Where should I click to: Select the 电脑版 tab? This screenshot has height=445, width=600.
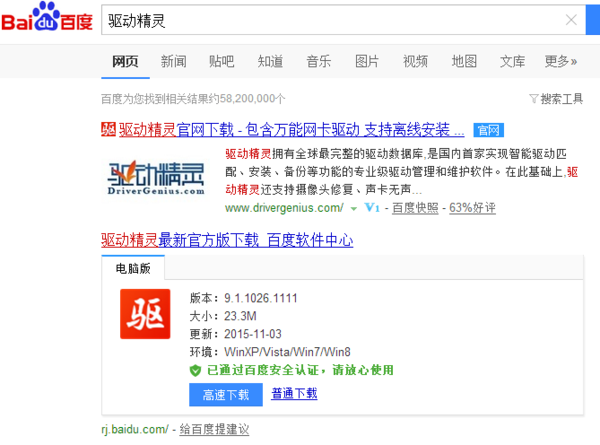pyautogui.click(x=134, y=268)
